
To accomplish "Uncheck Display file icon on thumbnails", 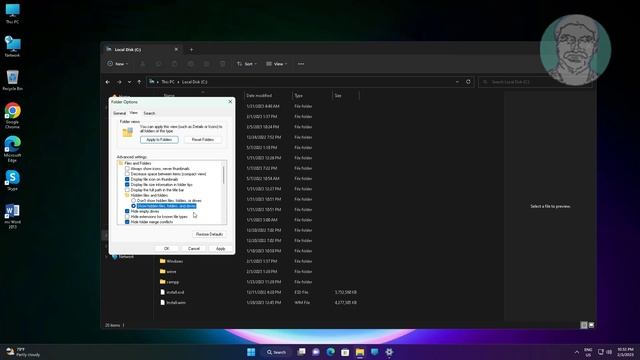I will click(x=127, y=179).
